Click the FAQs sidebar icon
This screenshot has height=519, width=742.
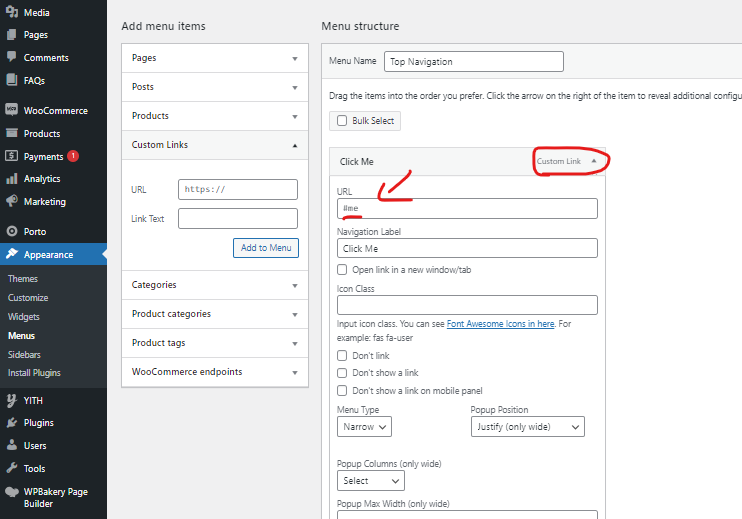click(12, 80)
